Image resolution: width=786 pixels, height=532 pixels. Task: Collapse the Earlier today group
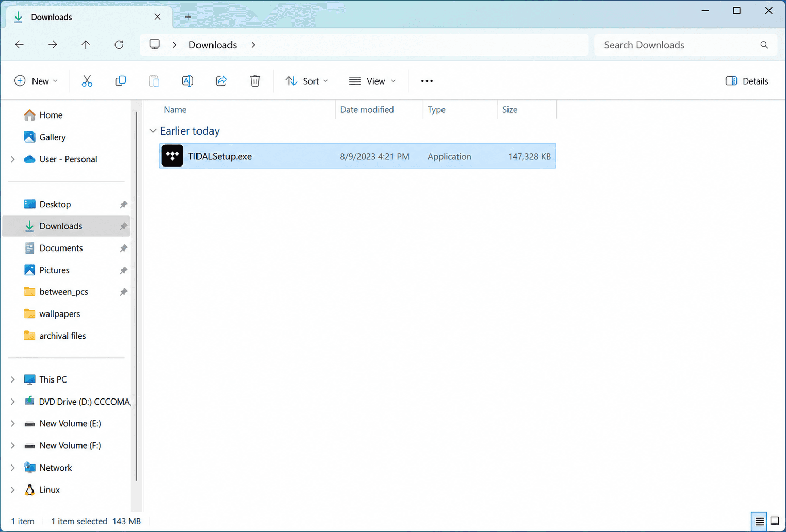tap(153, 131)
